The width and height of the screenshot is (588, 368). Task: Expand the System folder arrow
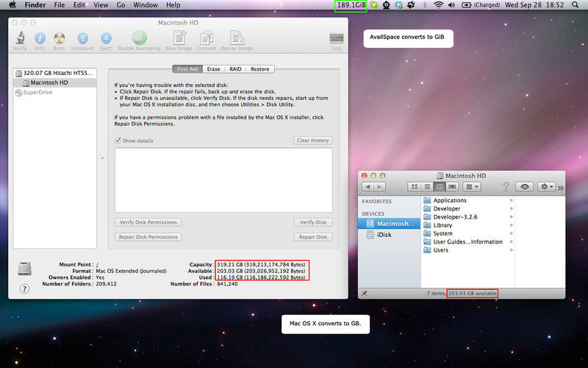point(512,233)
